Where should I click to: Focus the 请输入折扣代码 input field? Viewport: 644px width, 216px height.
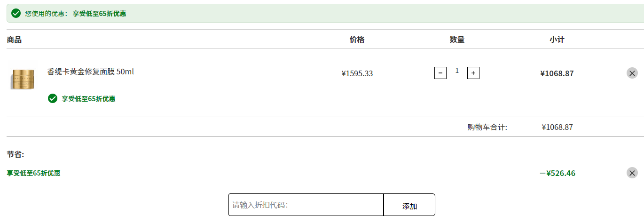[x=306, y=205]
